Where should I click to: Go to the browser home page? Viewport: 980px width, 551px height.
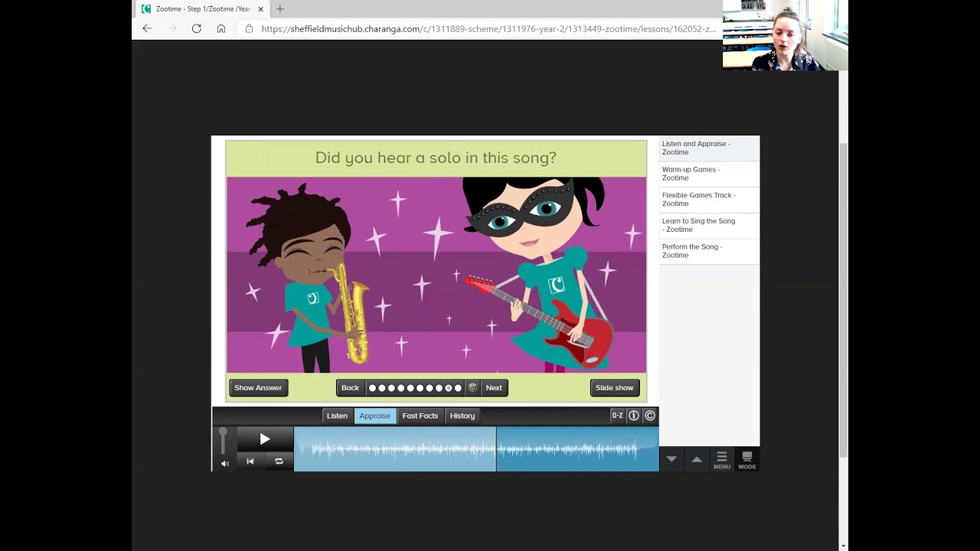(x=221, y=28)
